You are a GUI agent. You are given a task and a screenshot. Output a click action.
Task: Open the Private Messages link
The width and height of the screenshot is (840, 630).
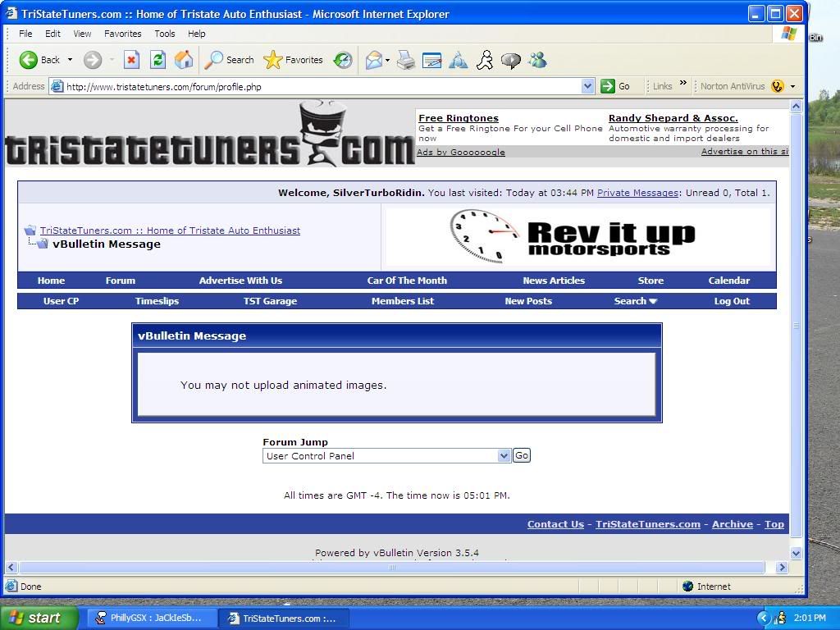[x=637, y=193]
